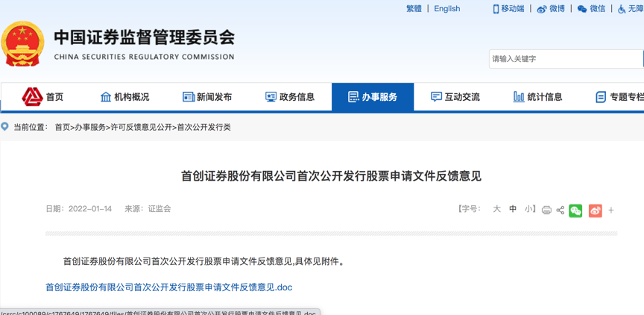Set font size to 大 (large)
644x315 pixels.
click(496, 209)
